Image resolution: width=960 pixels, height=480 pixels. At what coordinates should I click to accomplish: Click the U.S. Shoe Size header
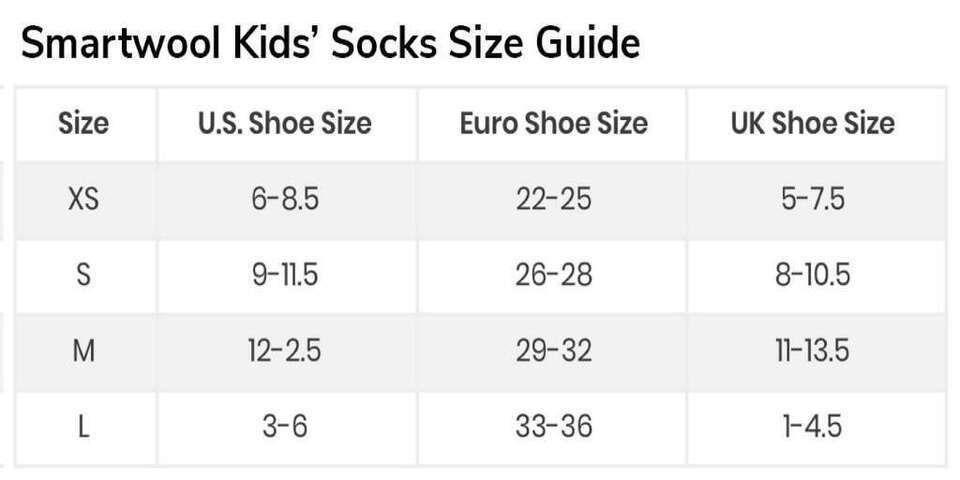pyautogui.click(x=285, y=124)
